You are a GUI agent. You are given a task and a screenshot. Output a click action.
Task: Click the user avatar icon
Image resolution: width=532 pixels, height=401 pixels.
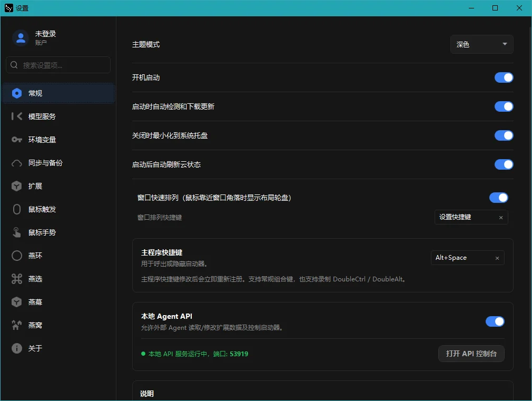click(x=21, y=38)
